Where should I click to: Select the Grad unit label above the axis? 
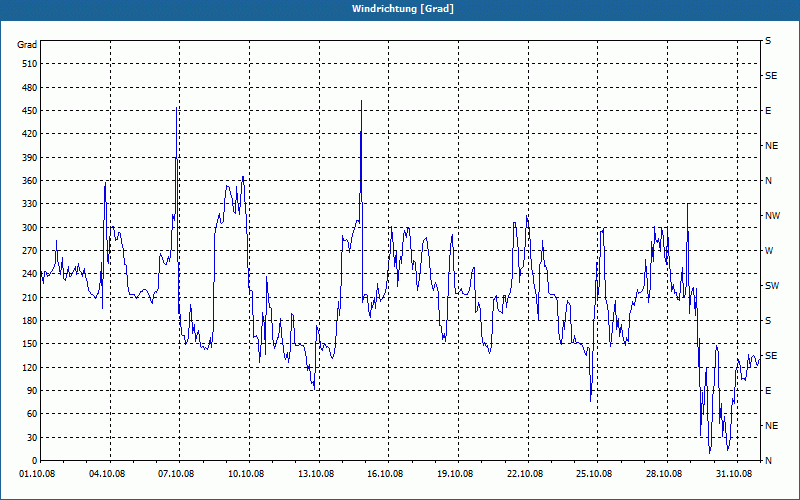(27, 45)
